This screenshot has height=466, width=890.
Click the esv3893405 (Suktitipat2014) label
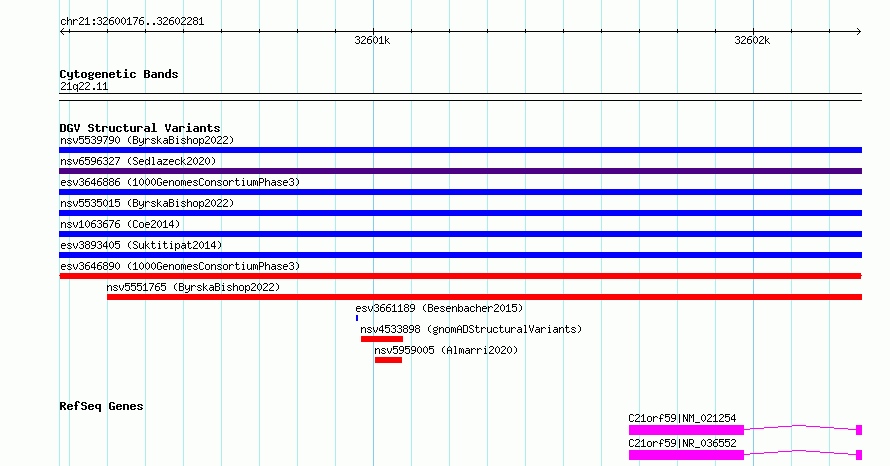(141, 245)
